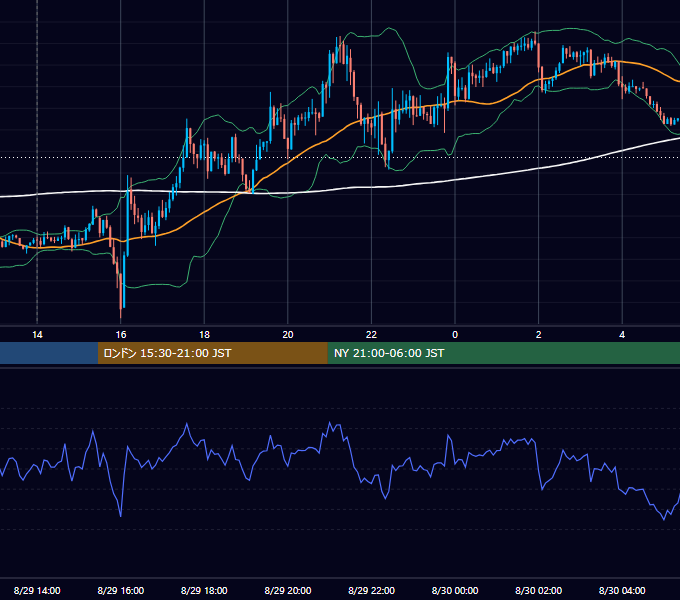This screenshot has height=600, width=680.
Task: Click the 18 hour label on price chart axis
Action: (x=204, y=335)
